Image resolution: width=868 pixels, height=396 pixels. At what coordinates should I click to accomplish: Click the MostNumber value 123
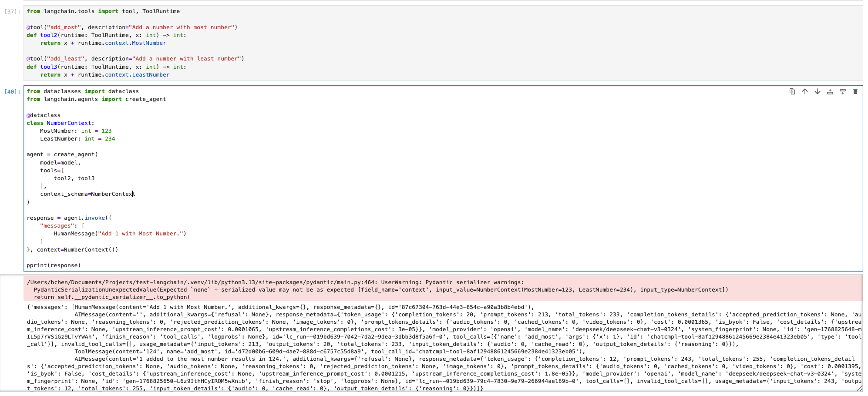[x=106, y=131]
